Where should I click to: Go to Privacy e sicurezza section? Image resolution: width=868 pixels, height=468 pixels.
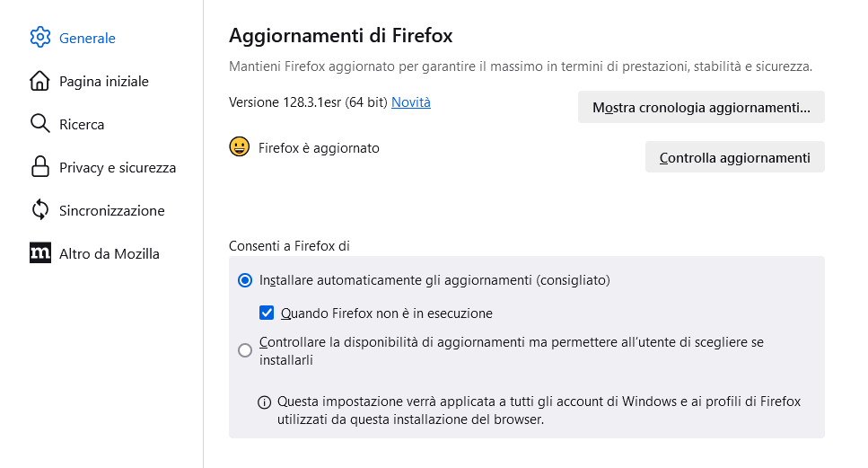pos(118,167)
